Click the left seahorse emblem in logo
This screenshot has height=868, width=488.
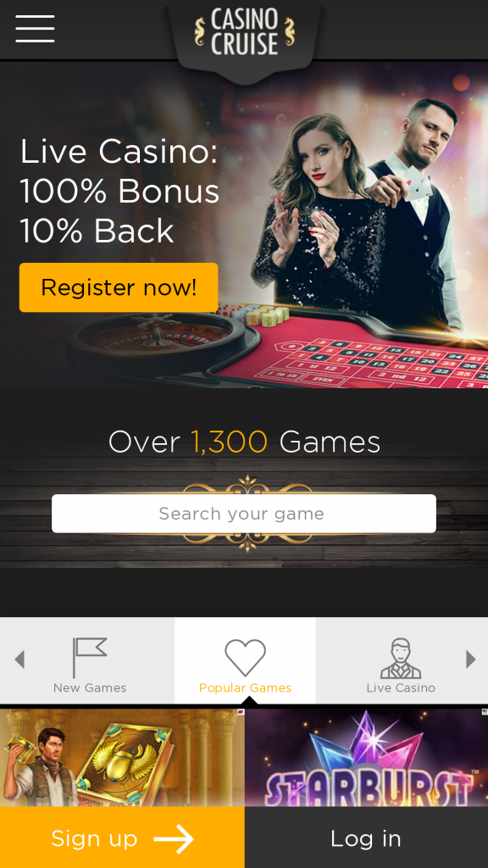coord(200,31)
